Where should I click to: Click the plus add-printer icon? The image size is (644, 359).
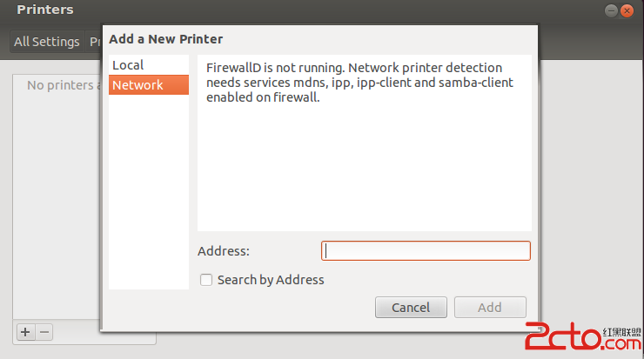pyautogui.click(x=25, y=332)
